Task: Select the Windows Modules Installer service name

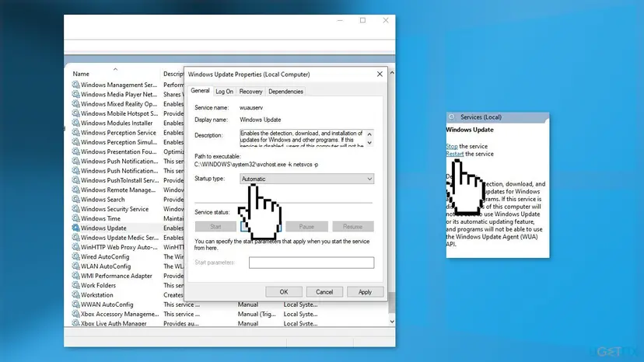Action: [x=117, y=124]
